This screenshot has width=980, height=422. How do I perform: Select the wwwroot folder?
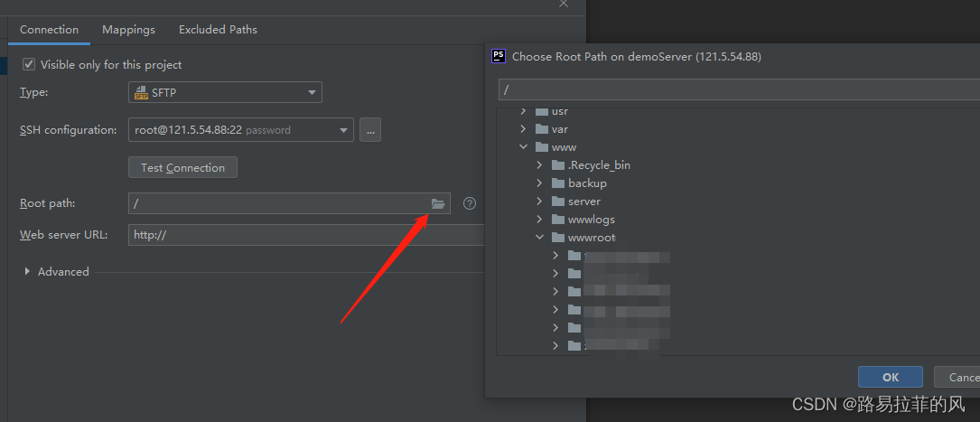coord(592,238)
